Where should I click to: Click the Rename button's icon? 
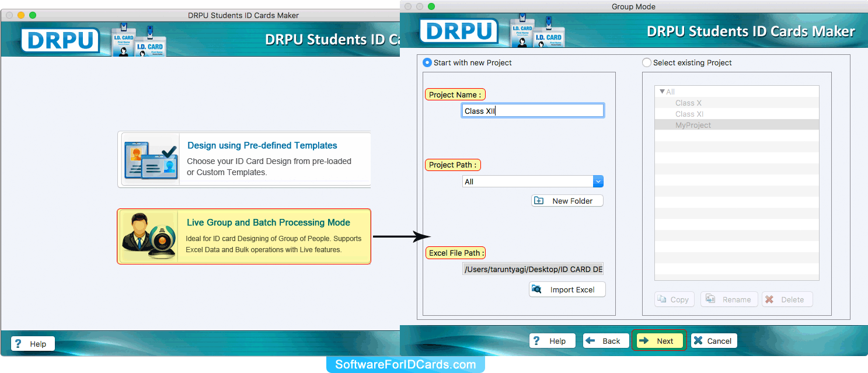pos(710,299)
